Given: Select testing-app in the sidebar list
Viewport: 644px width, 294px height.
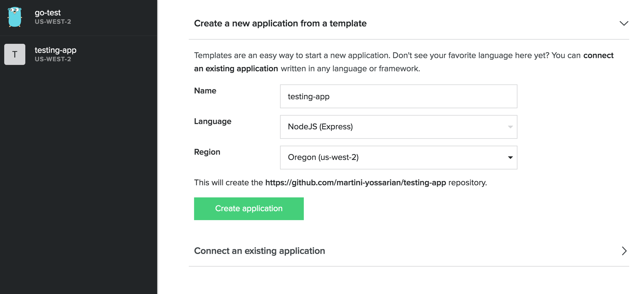Looking at the screenshot, I should (x=55, y=50).
